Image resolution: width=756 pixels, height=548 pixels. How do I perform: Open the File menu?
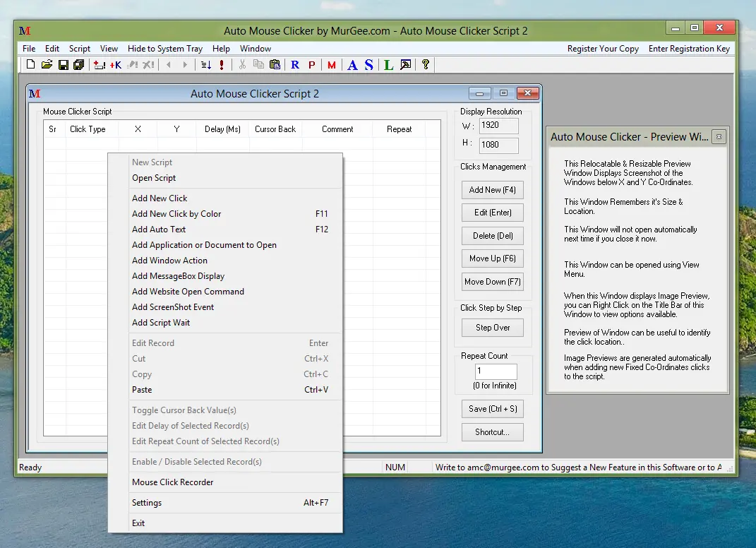click(x=29, y=49)
